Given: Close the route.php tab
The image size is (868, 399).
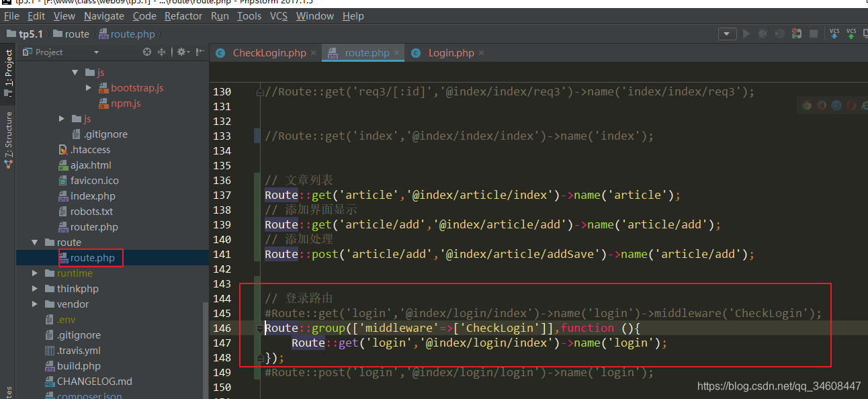Looking at the screenshot, I should (x=397, y=53).
